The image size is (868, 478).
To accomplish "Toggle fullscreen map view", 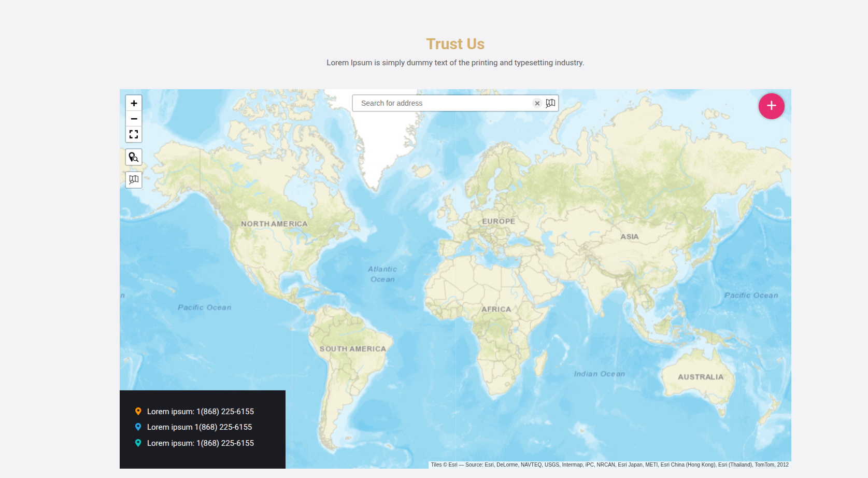I will [134, 134].
